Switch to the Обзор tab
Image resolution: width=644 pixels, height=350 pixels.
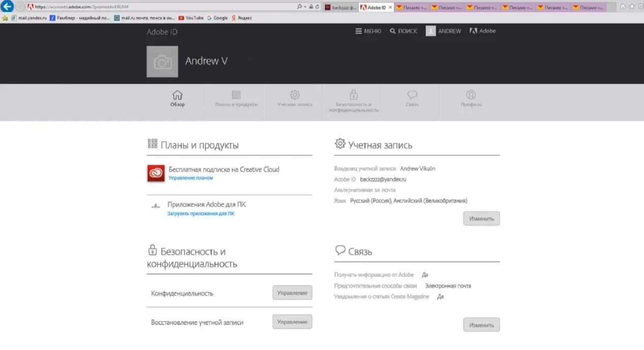tap(177, 99)
